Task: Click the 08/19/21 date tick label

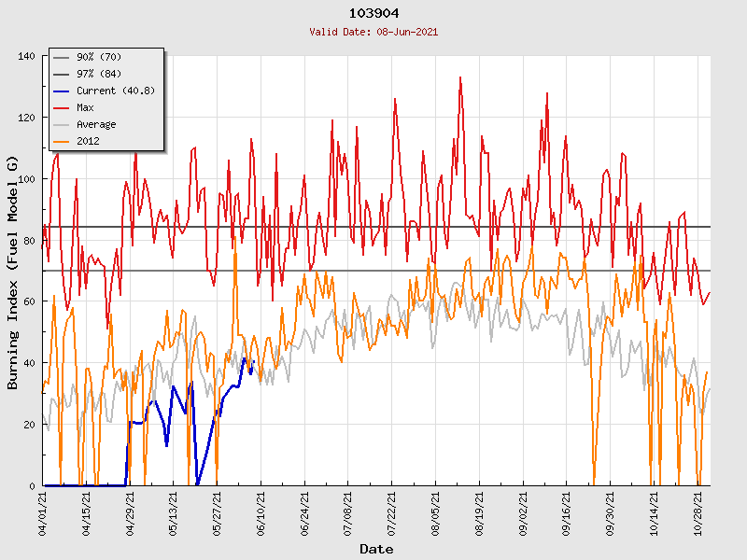Action: (479, 513)
